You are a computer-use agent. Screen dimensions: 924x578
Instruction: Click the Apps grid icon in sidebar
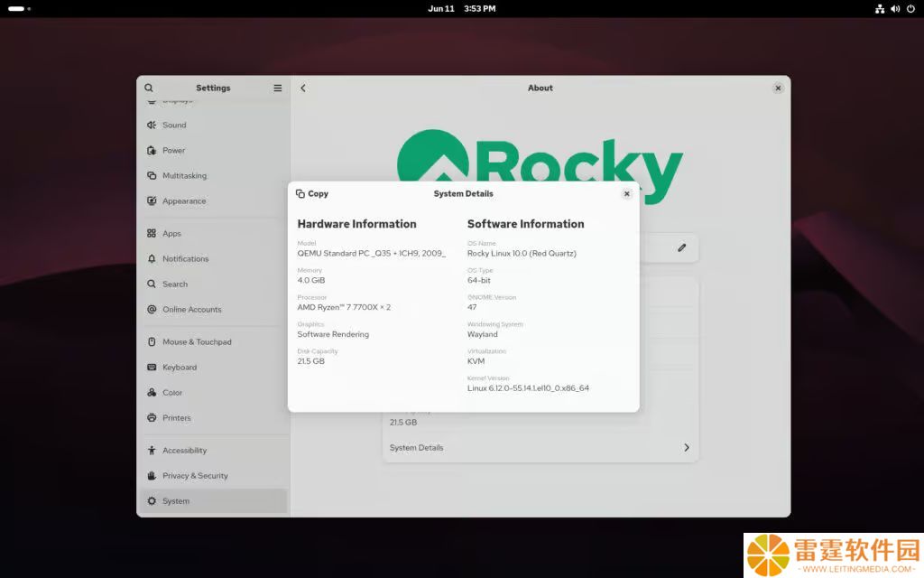152,234
